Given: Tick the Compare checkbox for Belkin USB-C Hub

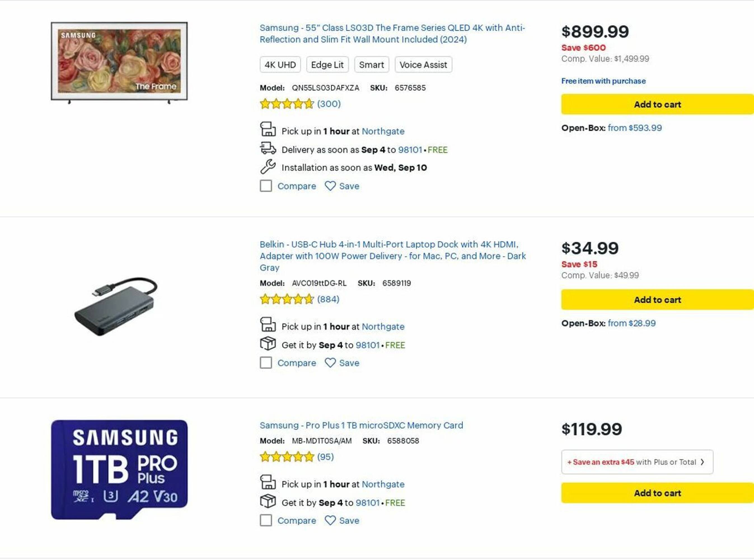Looking at the screenshot, I should coord(266,363).
